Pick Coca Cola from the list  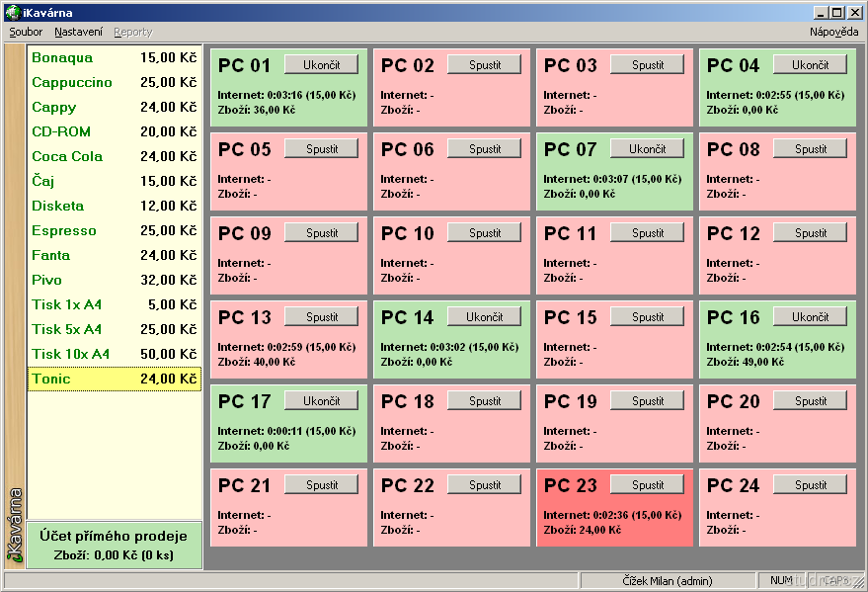114,156
